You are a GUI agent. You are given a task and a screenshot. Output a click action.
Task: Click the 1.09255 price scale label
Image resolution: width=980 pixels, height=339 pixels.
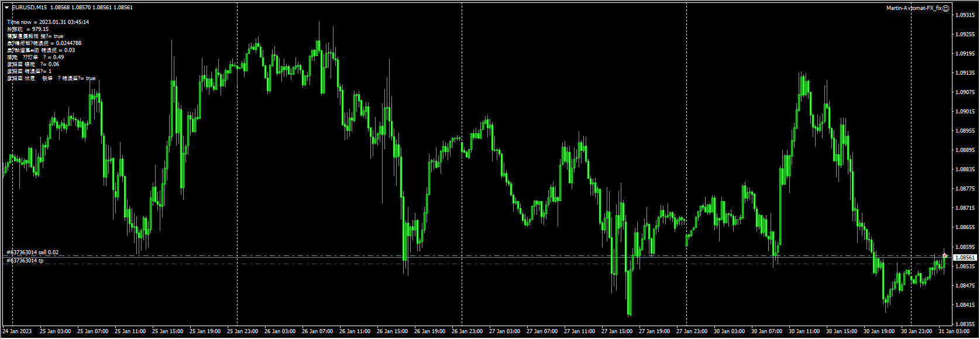click(x=965, y=34)
